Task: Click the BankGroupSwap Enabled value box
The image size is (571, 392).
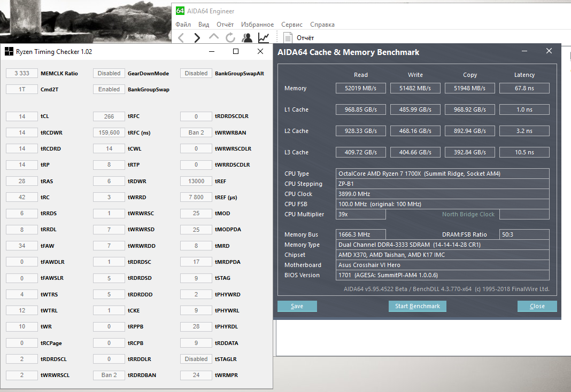Action: click(109, 89)
